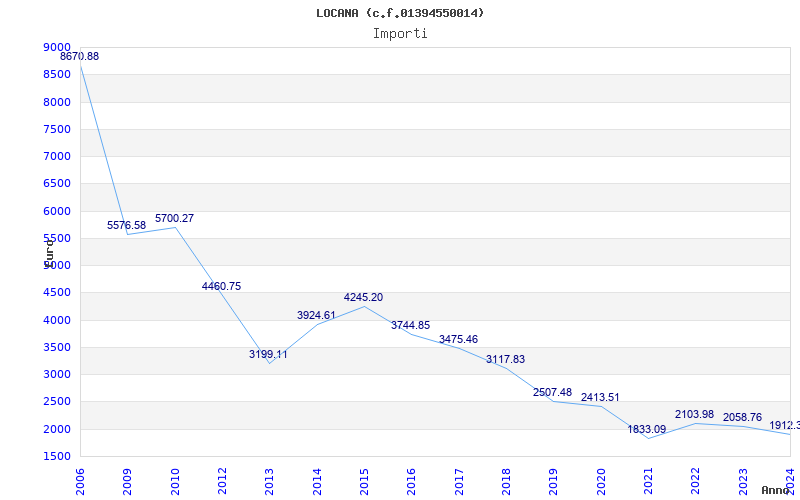The height and width of the screenshot is (500, 800).
Task: Click the x-axis year 2010
Action: (175, 482)
